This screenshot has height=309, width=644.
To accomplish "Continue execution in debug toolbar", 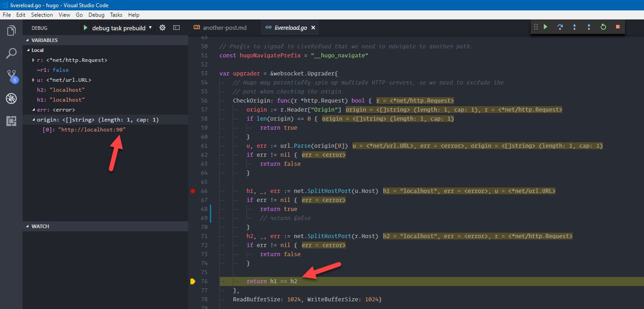I will (x=546, y=27).
